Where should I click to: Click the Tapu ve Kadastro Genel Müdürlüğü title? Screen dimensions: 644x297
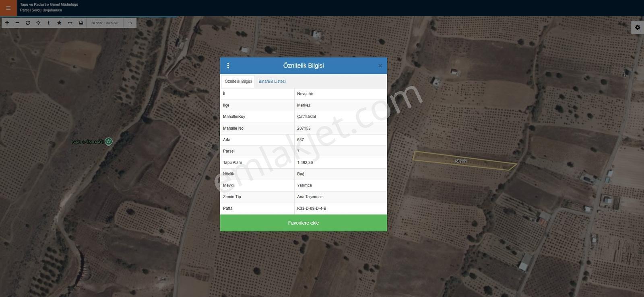[49, 4]
